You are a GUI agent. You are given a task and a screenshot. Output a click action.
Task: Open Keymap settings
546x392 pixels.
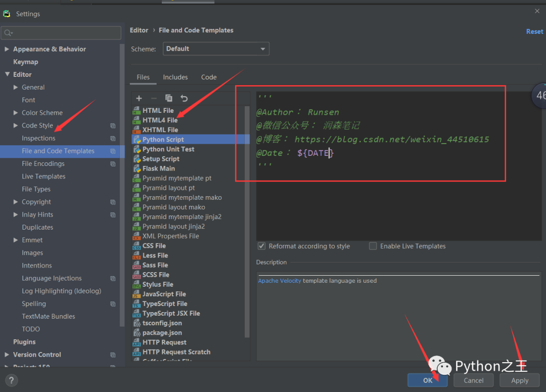[x=25, y=62]
